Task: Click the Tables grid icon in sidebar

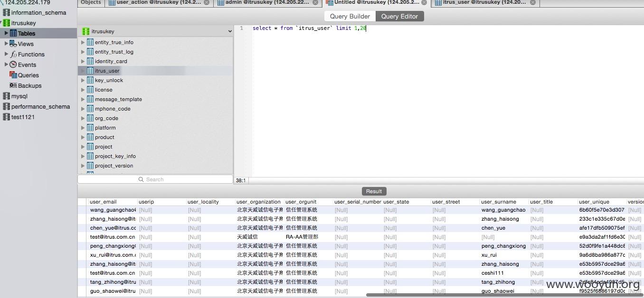Action: 13,33
